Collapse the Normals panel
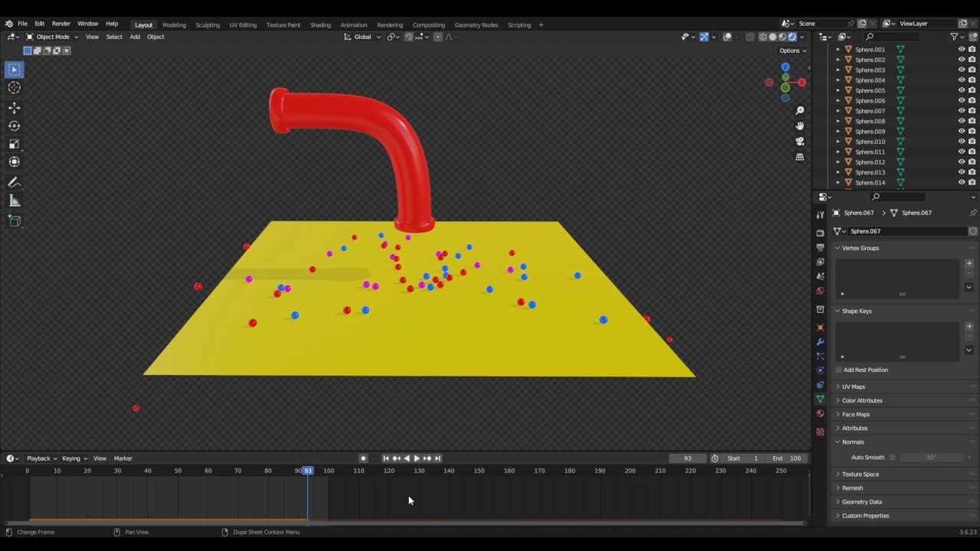The height and width of the screenshot is (551, 980). 853,442
